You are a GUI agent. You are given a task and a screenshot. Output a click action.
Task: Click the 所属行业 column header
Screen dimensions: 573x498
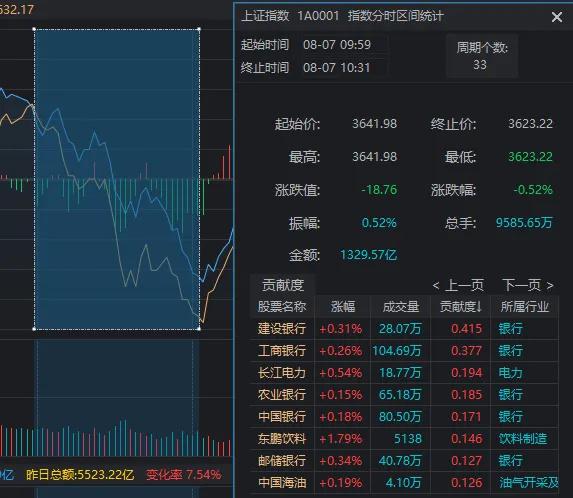[x=525, y=307]
